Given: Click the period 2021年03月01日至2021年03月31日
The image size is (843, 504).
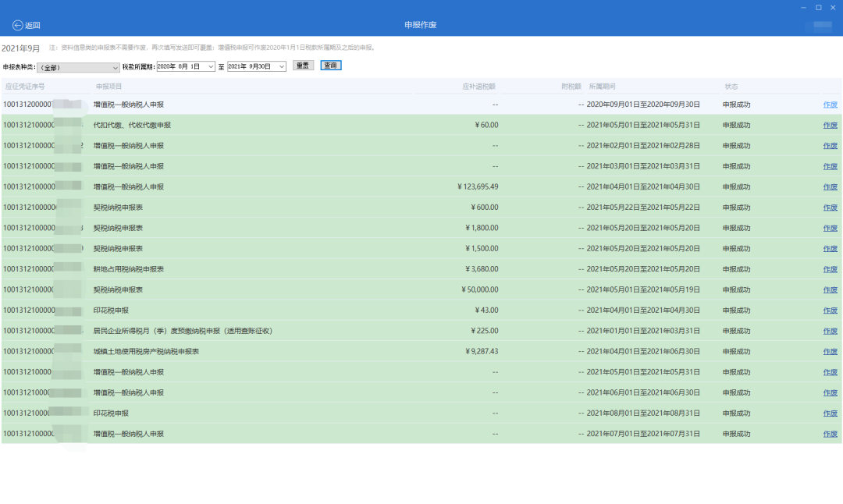Looking at the screenshot, I should click(643, 166).
